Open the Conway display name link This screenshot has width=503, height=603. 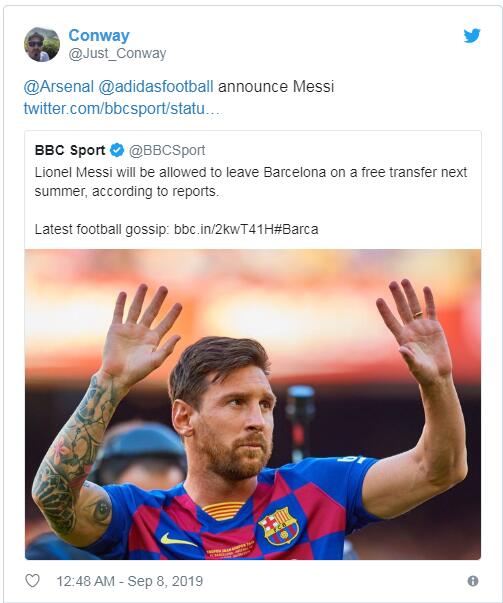click(99, 35)
